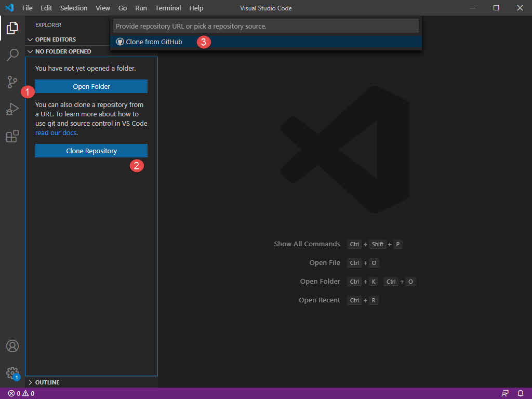Click the Open Folder button
The image size is (532, 399).
(x=91, y=86)
